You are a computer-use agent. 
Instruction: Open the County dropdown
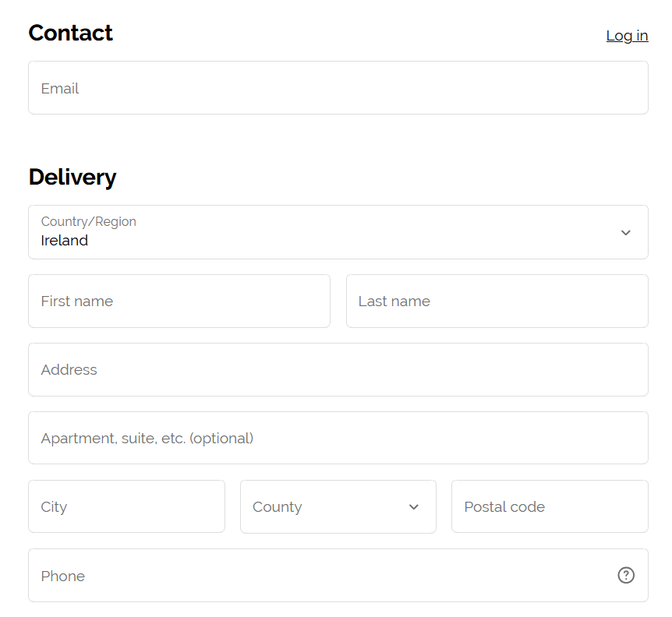338,506
